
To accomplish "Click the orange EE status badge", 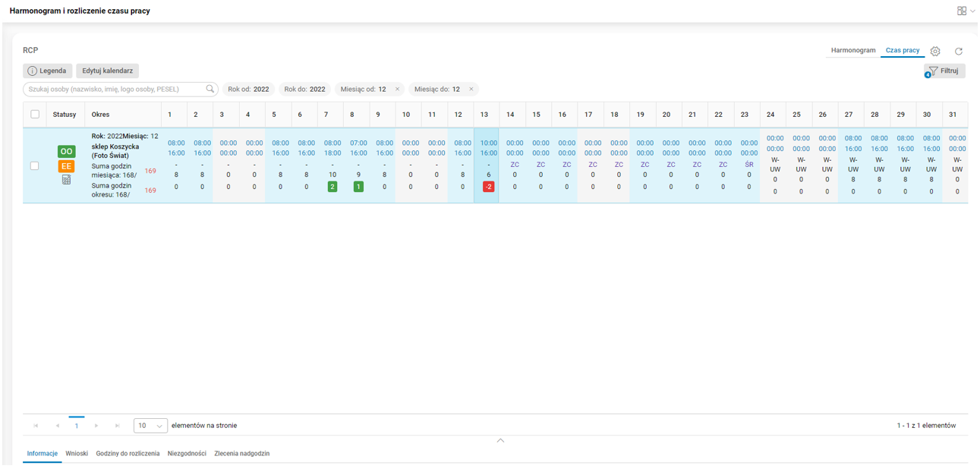I will pyautogui.click(x=66, y=166).
